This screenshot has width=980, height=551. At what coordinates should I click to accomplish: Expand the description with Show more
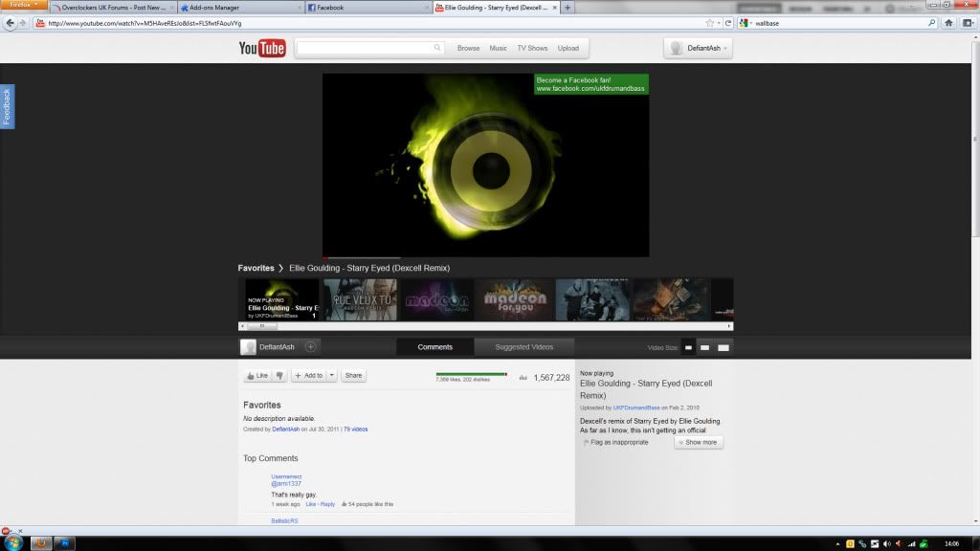coord(698,443)
